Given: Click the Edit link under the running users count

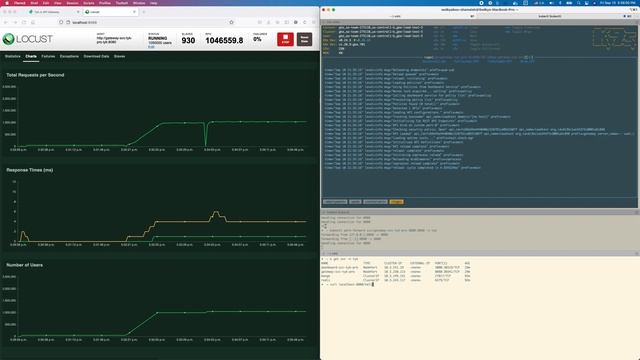Looking at the screenshot, I should click(151, 47).
